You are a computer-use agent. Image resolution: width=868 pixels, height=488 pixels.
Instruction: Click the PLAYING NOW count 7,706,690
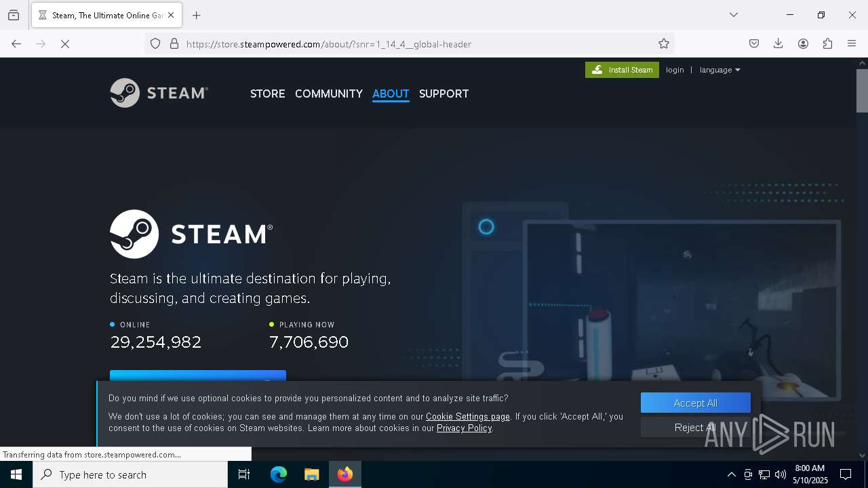click(309, 342)
